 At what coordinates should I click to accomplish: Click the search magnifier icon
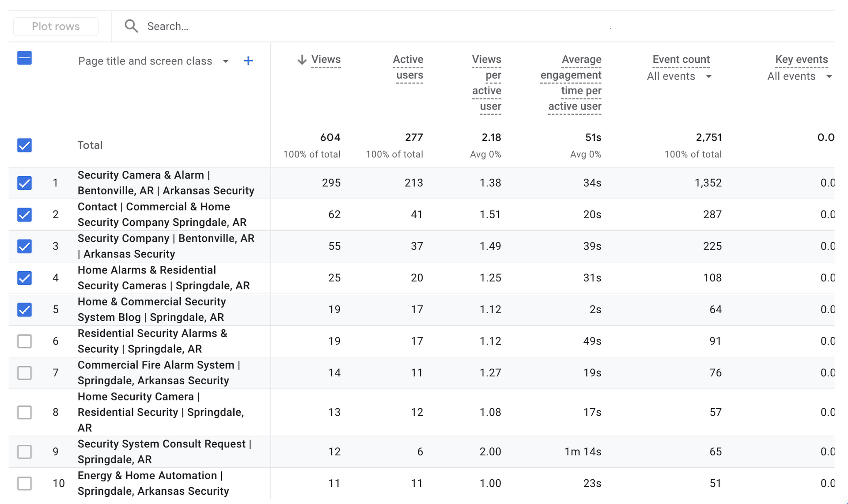[131, 26]
